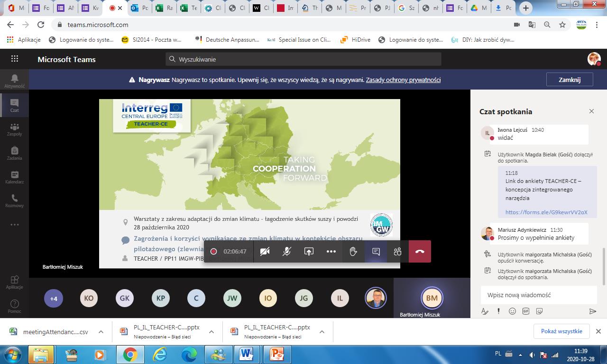Select Bartłomiej Miszuk BM tile
This screenshot has height=364, width=607.
(x=432, y=298)
